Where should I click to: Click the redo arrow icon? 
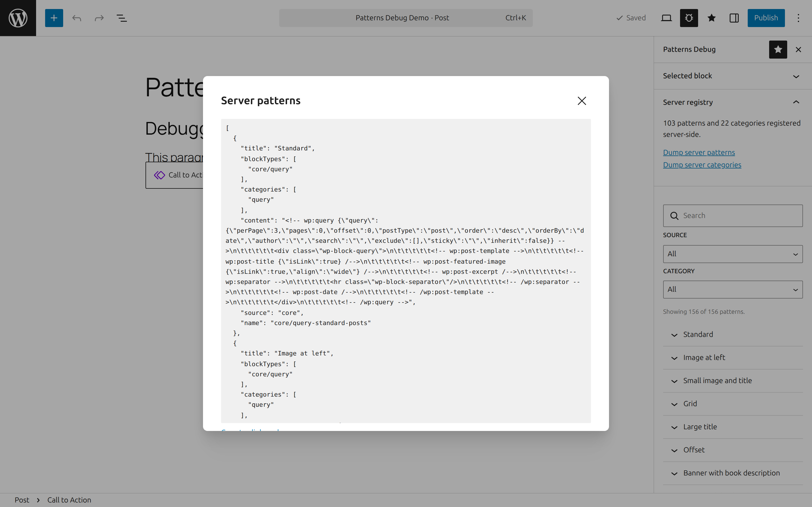[x=99, y=18]
